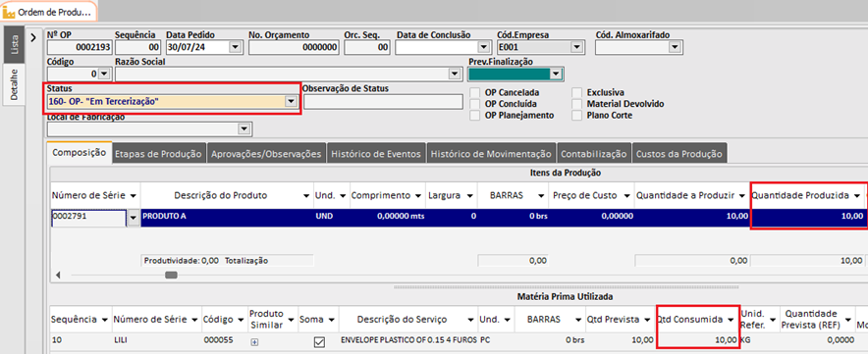
Task: Click the horizontal scrollbar thumb
Action: (x=172, y=275)
